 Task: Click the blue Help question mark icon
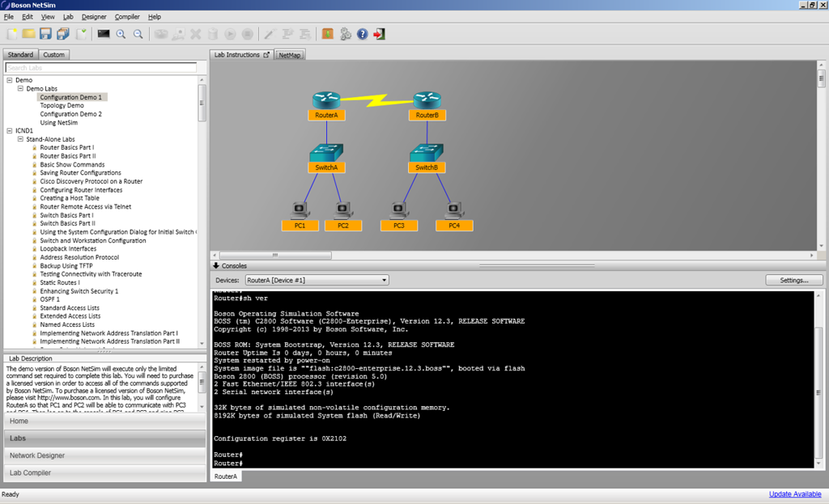click(x=362, y=34)
